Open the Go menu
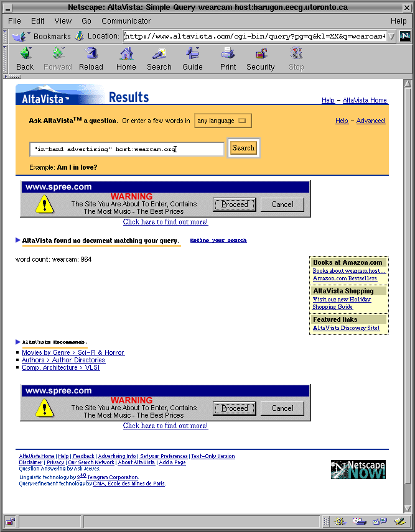Image resolution: width=415 pixels, height=532 pixels. 86,21
